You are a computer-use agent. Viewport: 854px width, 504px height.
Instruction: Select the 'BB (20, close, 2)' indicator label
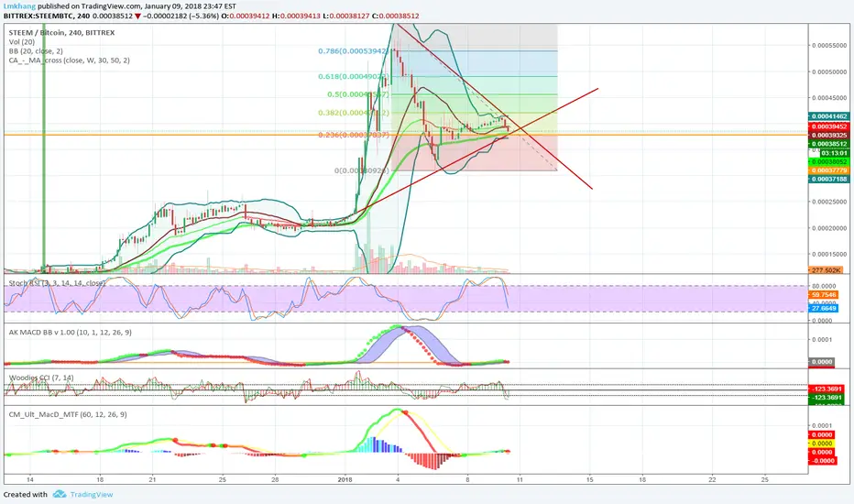pyautogui.click(x=36, y=51)
